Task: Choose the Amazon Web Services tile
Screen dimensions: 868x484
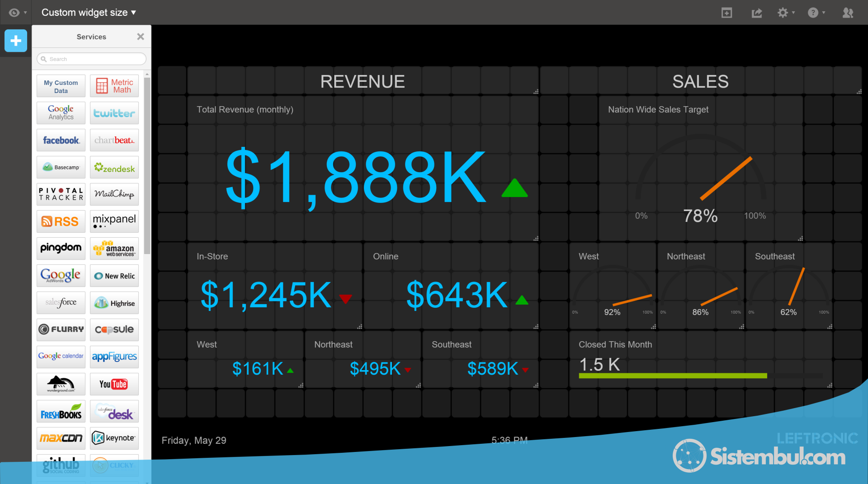Action: 114,249
